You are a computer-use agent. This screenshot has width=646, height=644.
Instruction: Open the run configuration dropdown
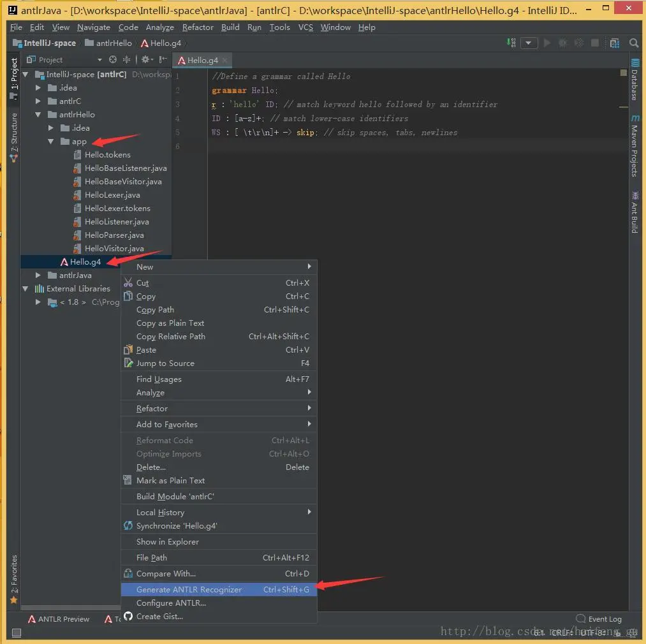tap(529, 43)
